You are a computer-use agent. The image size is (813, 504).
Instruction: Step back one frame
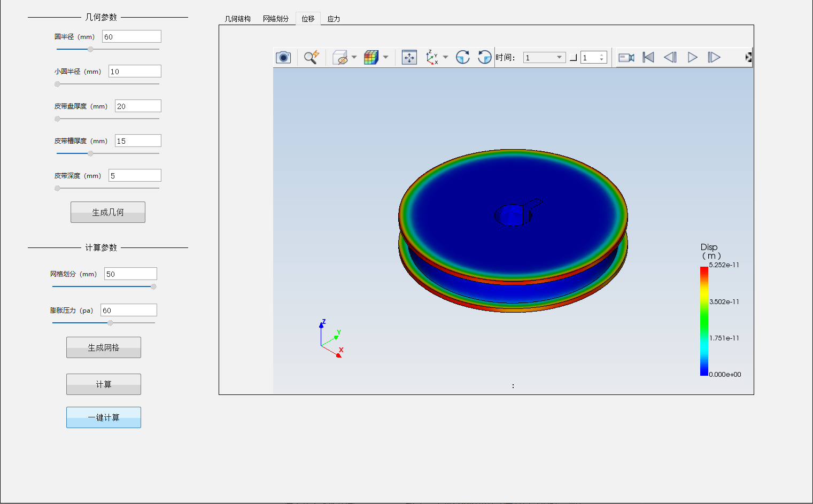[670, 57]
